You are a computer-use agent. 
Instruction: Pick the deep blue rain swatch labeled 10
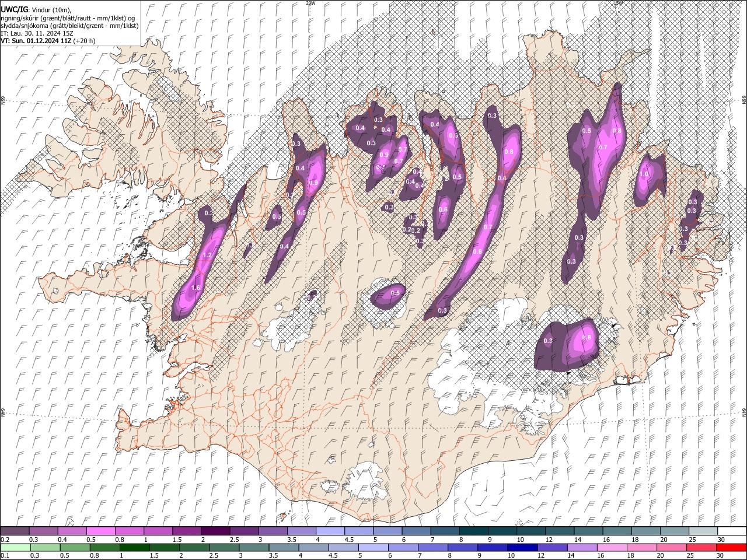522,547
